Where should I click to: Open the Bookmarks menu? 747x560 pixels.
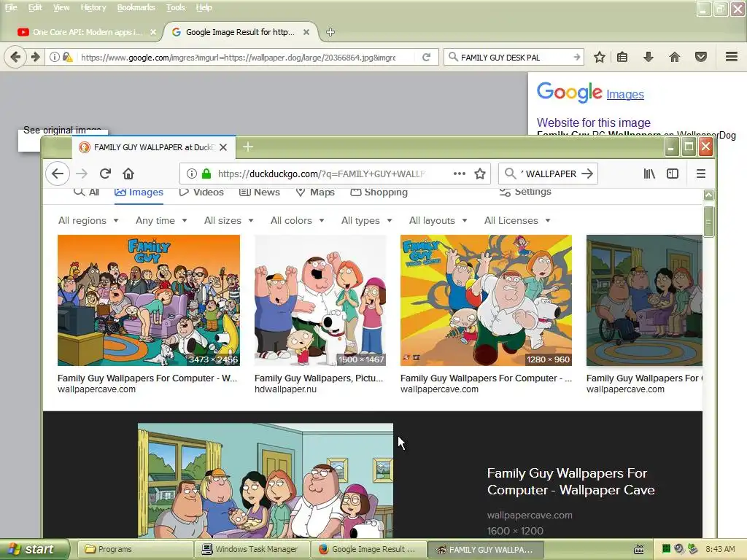(136, 7)
